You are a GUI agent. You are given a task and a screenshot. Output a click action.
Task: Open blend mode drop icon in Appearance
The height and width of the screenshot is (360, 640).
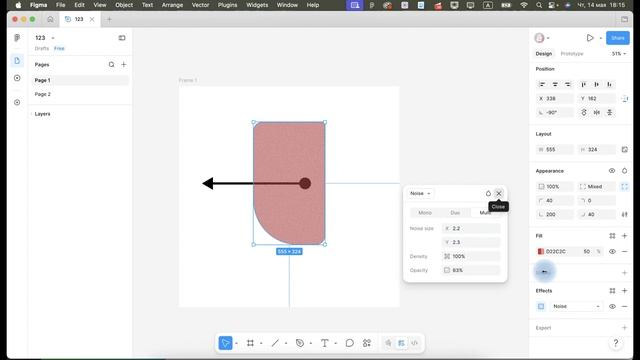(x=624, y=171)
